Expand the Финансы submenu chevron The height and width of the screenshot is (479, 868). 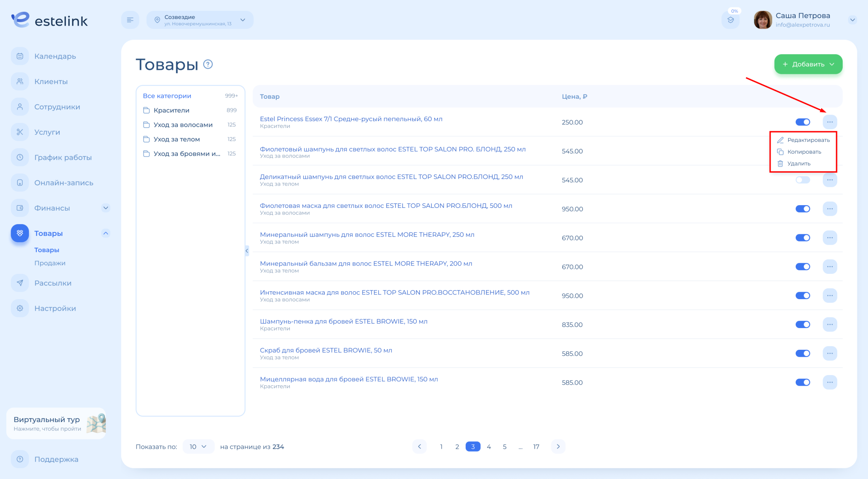[x=106, y=208]
